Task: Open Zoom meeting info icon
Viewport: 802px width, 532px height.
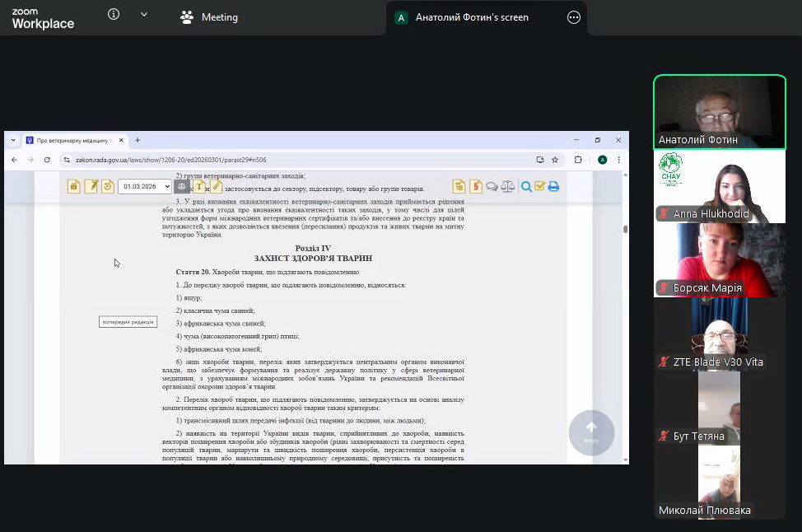Action: [114, 14]
